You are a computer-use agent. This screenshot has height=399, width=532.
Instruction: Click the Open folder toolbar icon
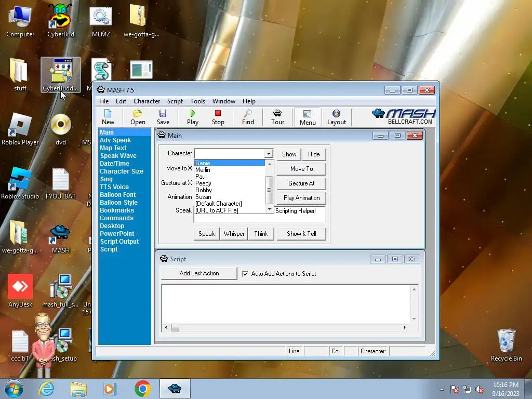pos(138,117)
